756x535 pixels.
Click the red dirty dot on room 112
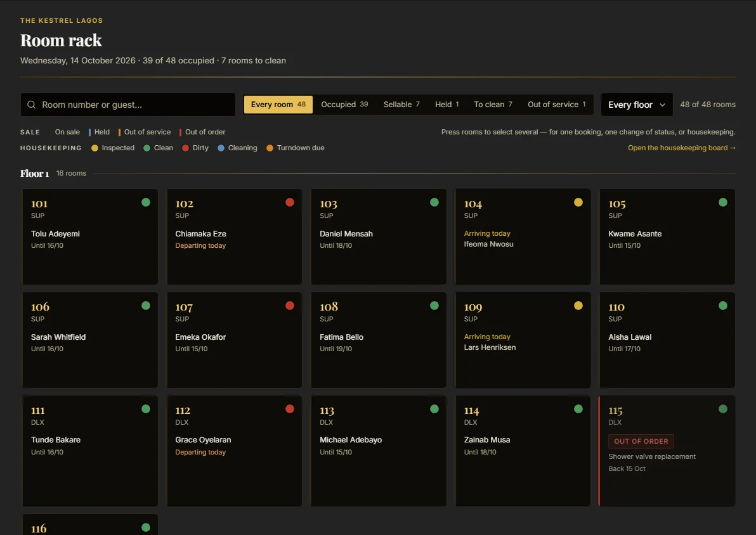pos(290,409)
